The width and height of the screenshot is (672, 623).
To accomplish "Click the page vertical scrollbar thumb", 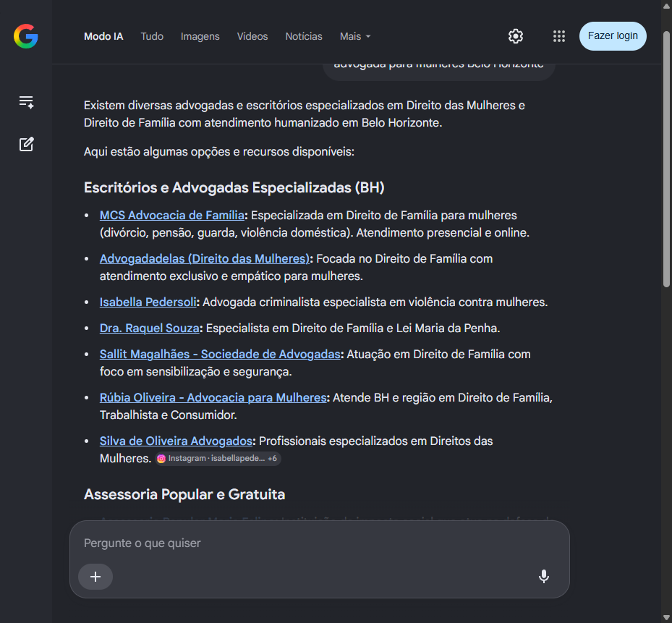I will pyautogui.click(x=666, y=158).
